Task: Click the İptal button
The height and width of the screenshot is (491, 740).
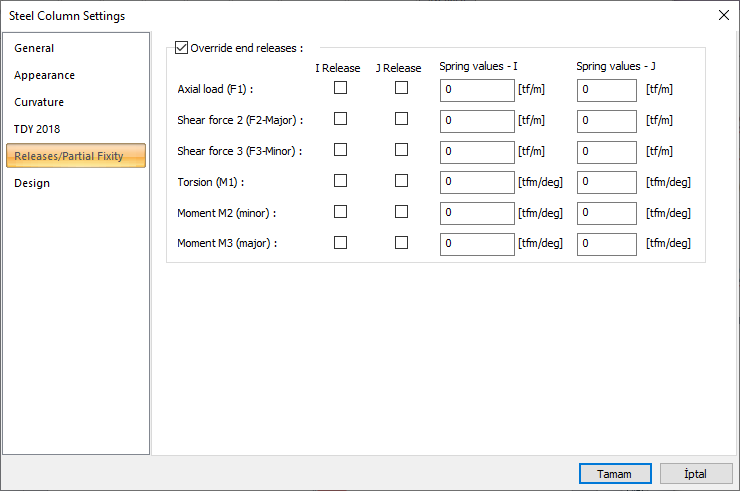Action: pos(696,473)
